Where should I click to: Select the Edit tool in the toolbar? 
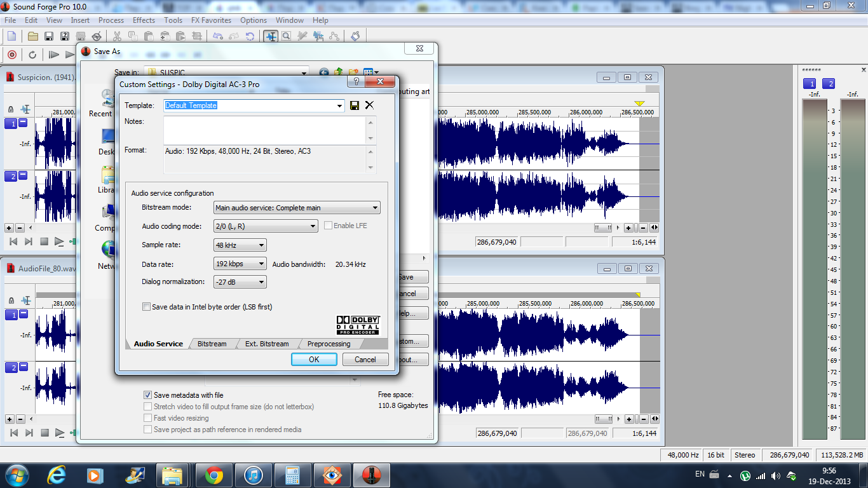click(x=271, y=36)
